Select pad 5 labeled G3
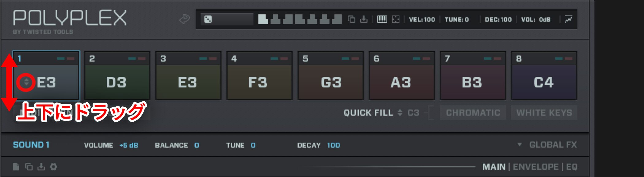644x177 pixels. pos(331,76)
